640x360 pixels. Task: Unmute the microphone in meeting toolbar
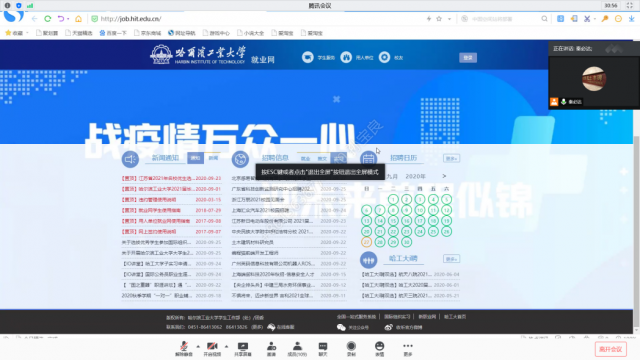click(x=184, y=348)
